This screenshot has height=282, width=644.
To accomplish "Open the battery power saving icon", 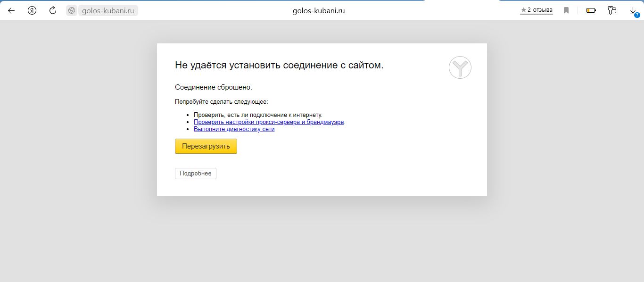I will [591, 10].
